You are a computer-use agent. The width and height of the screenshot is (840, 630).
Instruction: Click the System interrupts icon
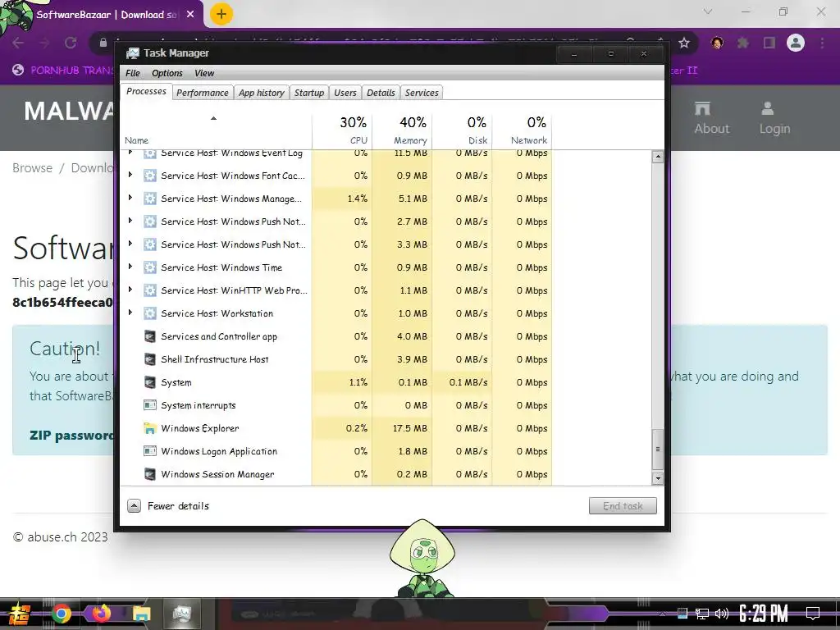pyautogui.click(x=150, y=405)
